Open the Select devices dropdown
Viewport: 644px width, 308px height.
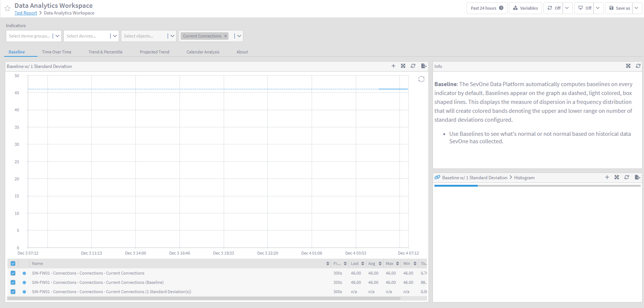point(91,36)
